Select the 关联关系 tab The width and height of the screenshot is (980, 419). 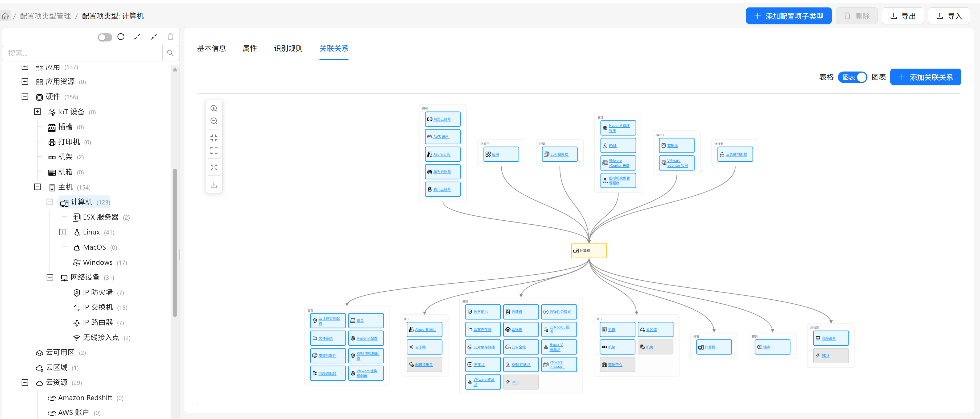point(334,49)
